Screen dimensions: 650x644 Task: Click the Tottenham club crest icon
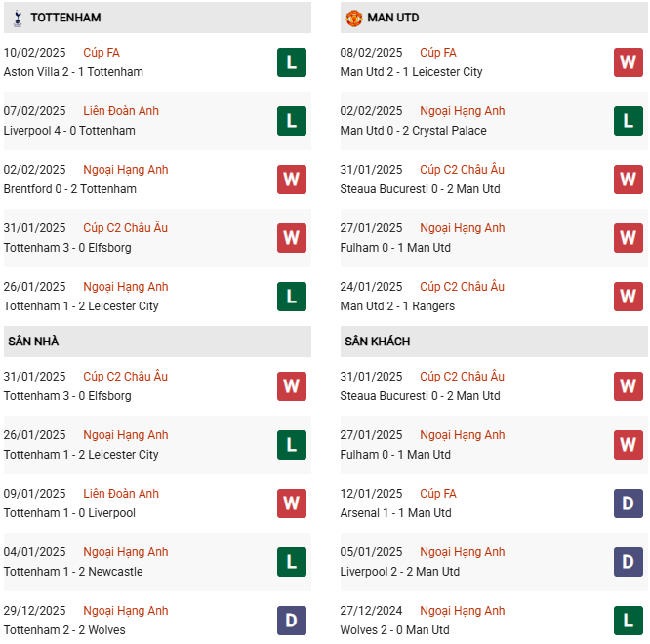17,18
